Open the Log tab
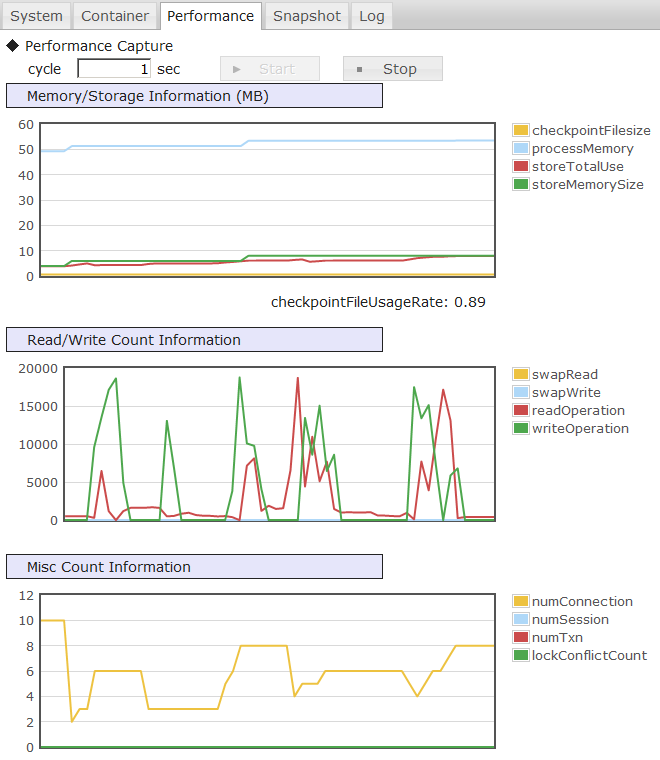Image resolution: width=660 pixels, height=760 pixels. 371,16
